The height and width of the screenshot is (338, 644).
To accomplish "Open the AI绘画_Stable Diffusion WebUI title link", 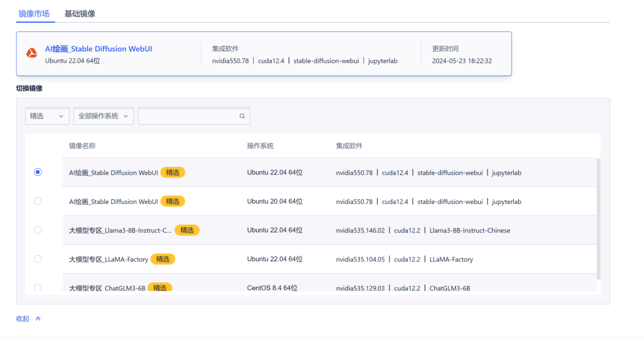I will click(98, 49).
